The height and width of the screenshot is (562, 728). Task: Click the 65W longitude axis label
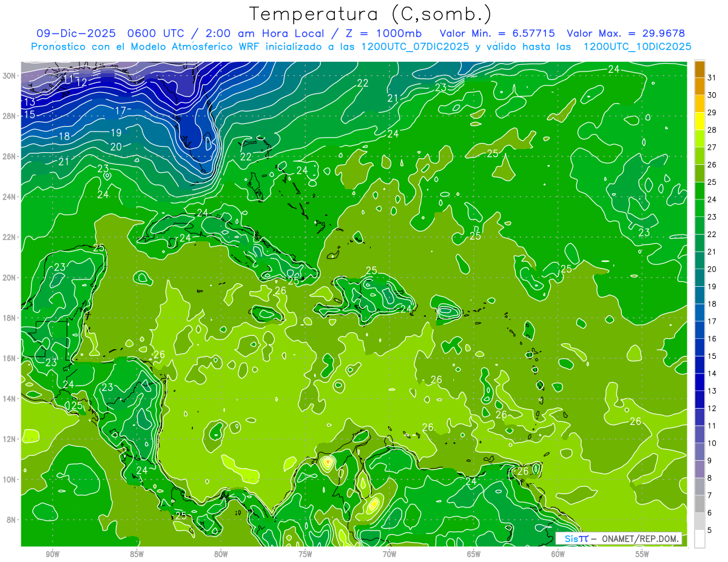pos(474,555)
